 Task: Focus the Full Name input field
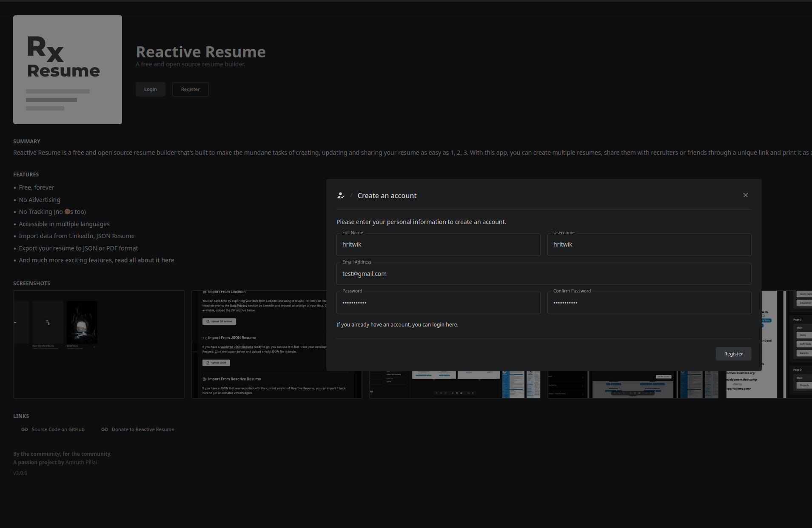[x=438, y=244]
